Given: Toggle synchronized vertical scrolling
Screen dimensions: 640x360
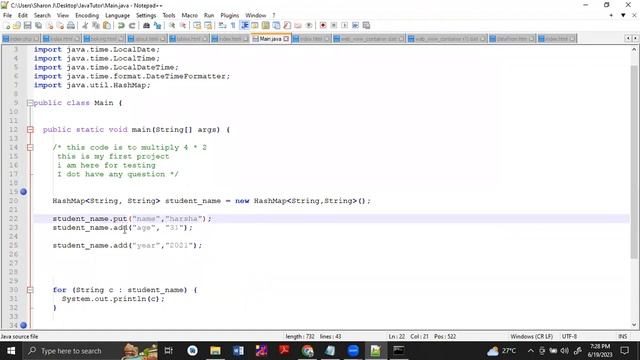Looking at the screenshot, I should click(197, 26).
